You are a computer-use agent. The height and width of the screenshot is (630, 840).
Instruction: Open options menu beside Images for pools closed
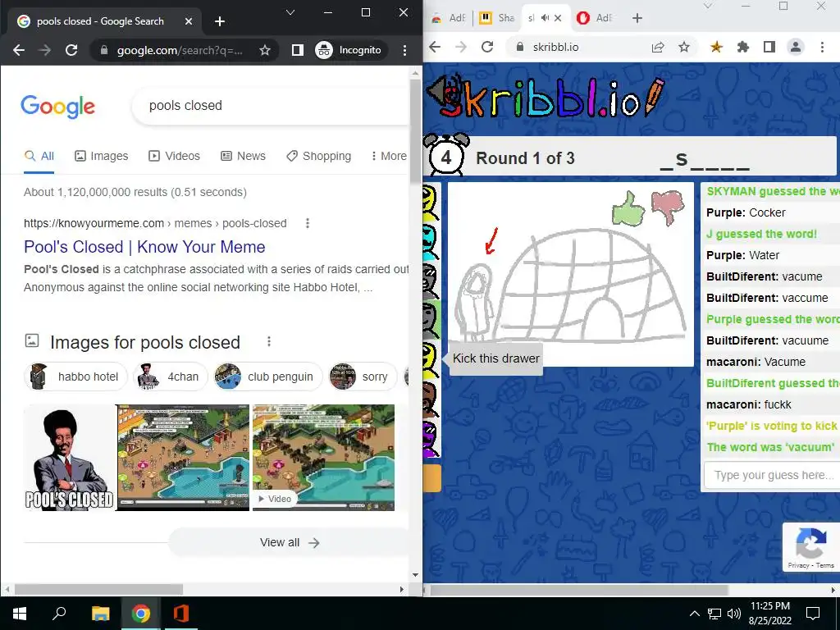269,341
